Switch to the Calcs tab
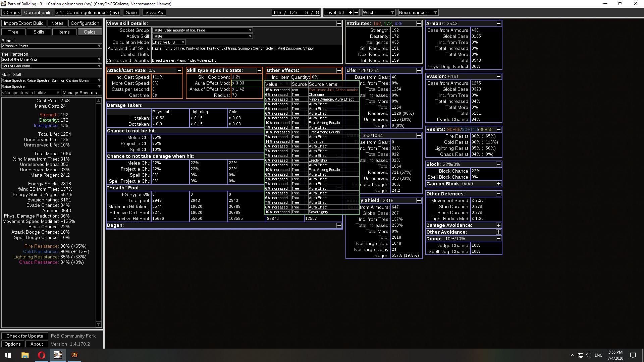This screenshot has height=362, width=644. [x=90, y=32]
